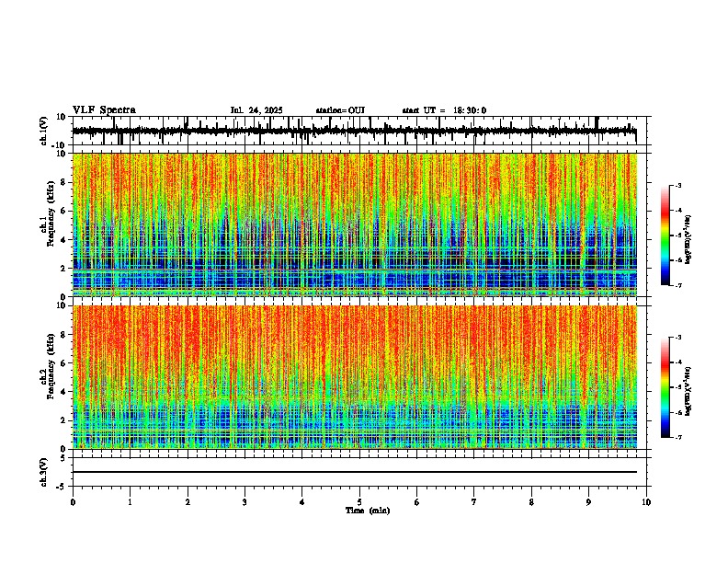728x563 pixels.
Task: Click the '-7' label on ch.2 color bar
Action: click(677, 437)
